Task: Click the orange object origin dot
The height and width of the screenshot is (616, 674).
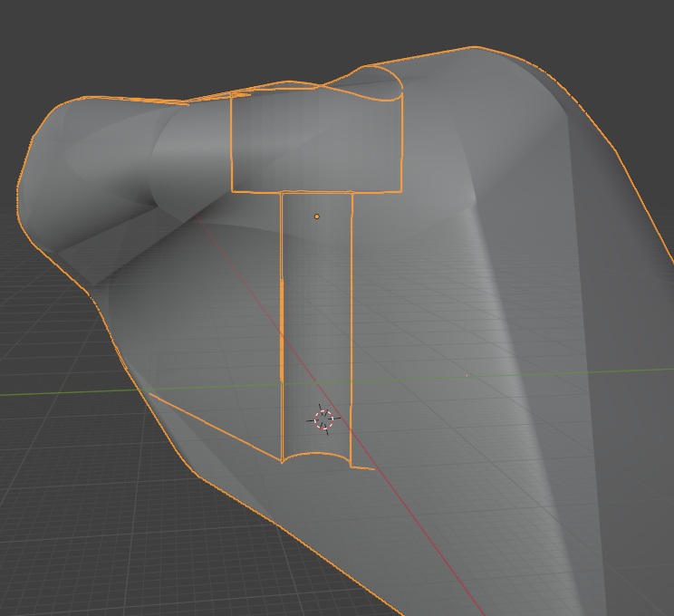Action: click(x=317, y=217)
